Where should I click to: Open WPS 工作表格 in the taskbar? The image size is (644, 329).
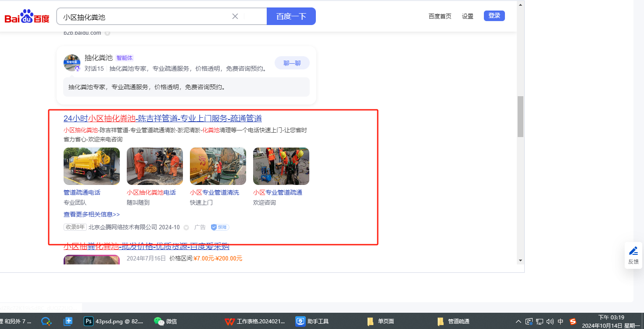pyautogui.click(x=255, y=321)
